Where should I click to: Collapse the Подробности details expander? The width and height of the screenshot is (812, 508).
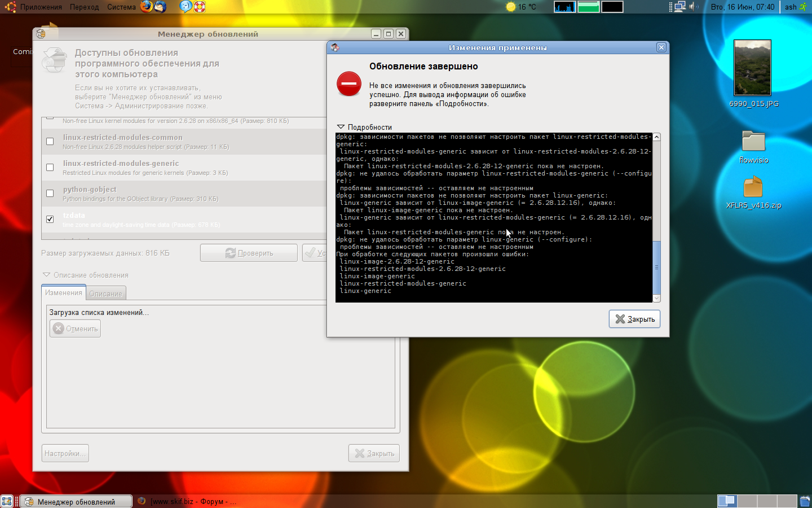pyautogui.click(x=341, y=127)
